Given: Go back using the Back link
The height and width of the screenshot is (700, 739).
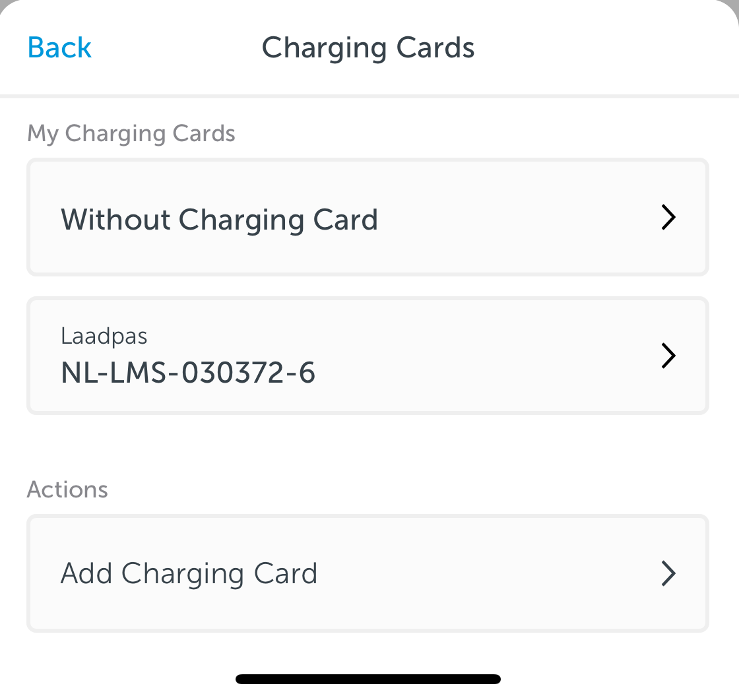Looking at the screenshot, I should pyautogui.click(x=59, y=48).
